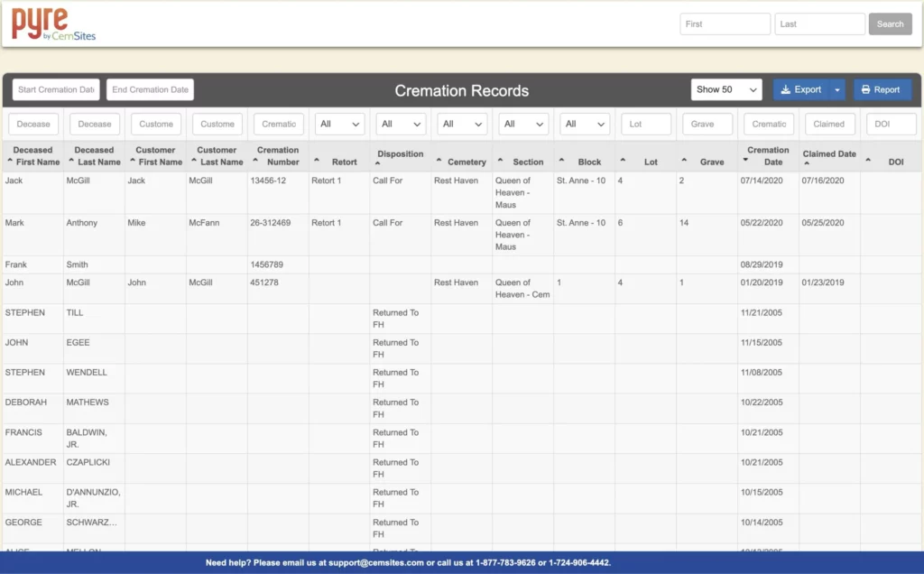Click the cremation date 11/21/2005
The width and height of the screenshot is (924, 574).
[762, 312]
